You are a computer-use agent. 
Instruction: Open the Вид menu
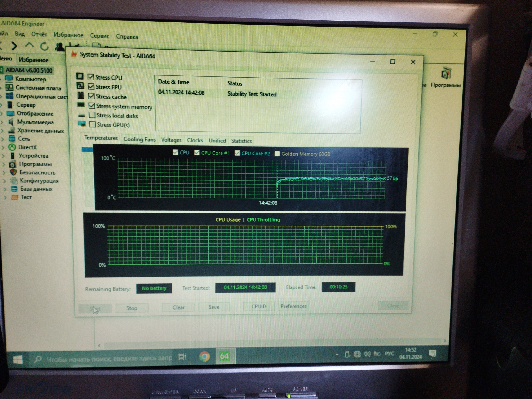coord(20,34)
